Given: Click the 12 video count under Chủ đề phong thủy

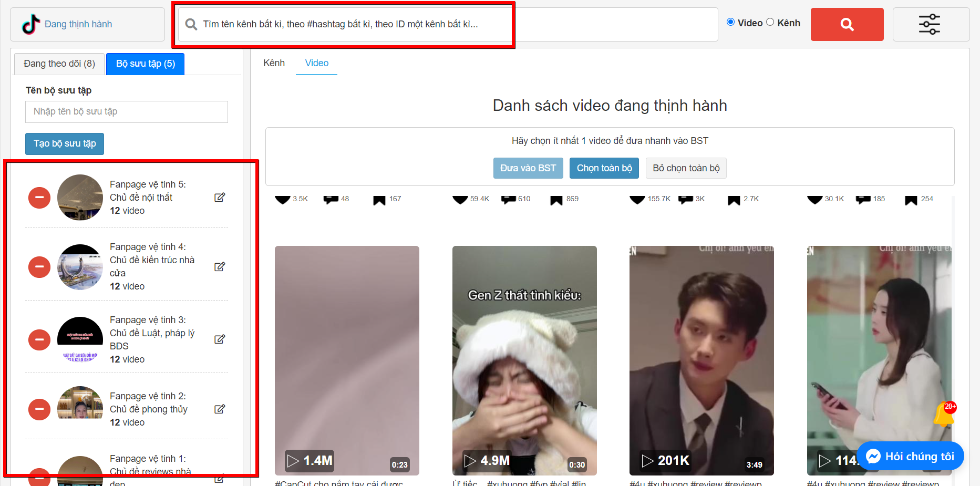Looking at the screenshot, I should pos(127,422).
